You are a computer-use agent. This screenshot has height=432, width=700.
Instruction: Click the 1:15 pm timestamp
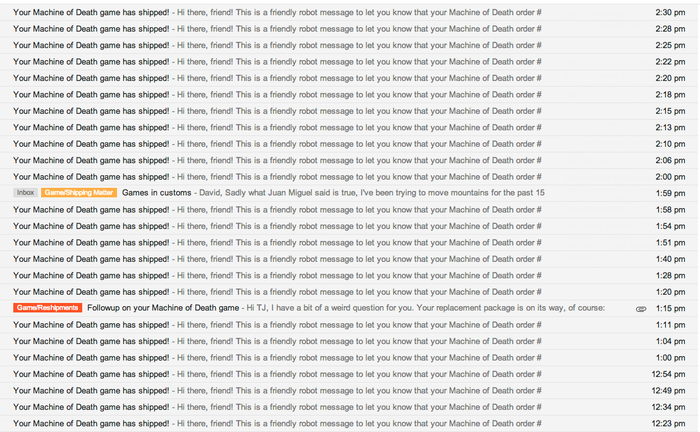tap(670, 308)
